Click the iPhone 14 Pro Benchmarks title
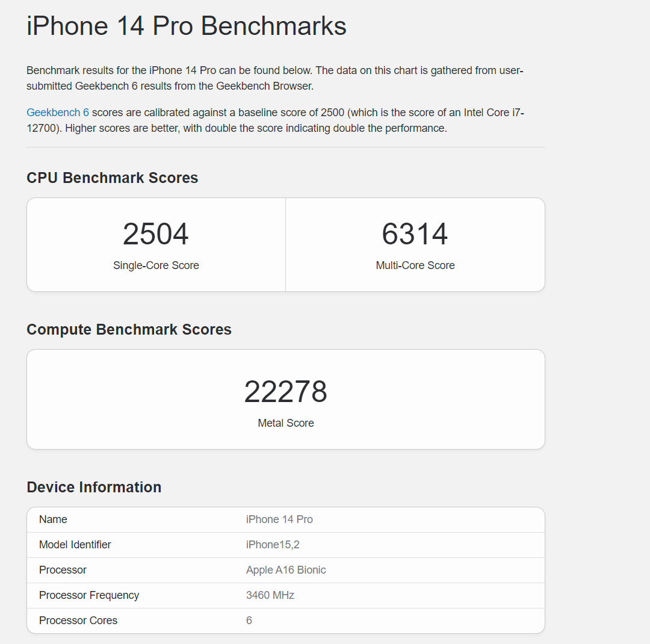This screenshot has height=644, width=650. point(187,26)
